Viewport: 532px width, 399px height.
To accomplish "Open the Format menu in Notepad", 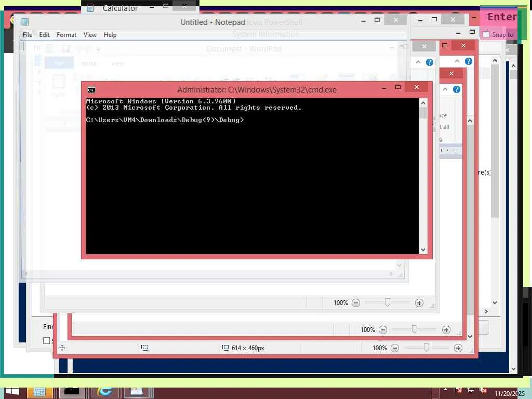I will tap(66, 35).
